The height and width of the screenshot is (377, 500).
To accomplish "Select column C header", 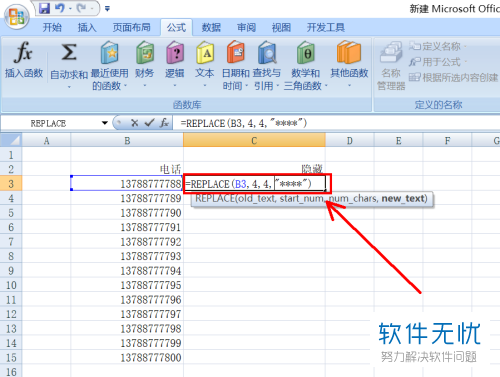I will tap(254, 141).
